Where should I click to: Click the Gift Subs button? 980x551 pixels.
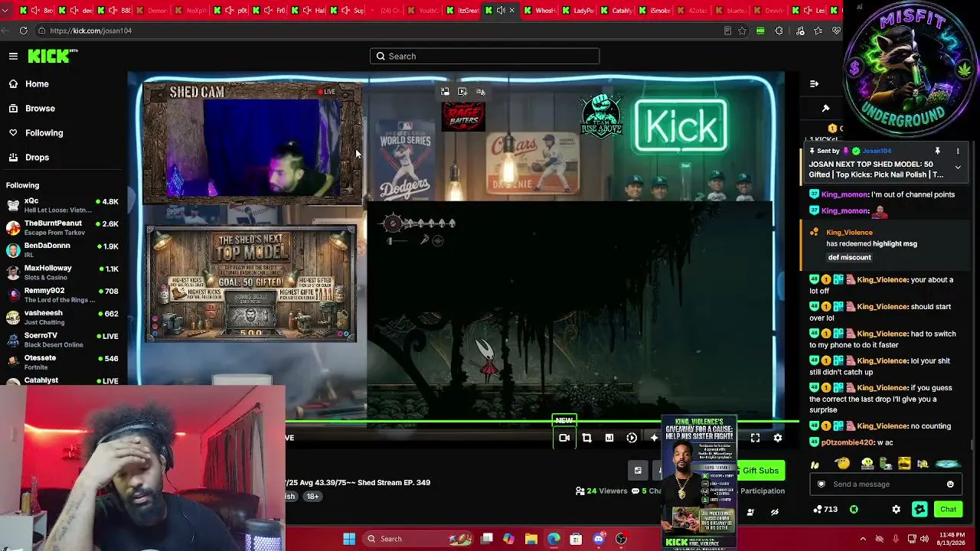pos(759,471)
